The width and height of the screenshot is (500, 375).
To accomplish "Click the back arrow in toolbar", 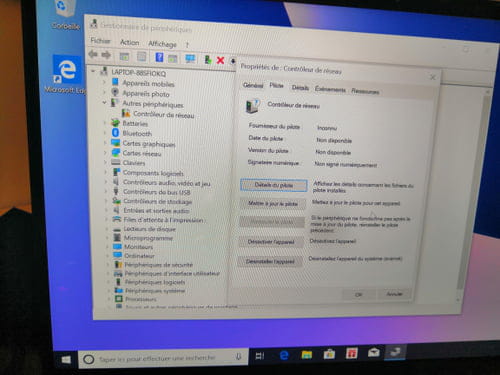I will (x=93, y=54).
